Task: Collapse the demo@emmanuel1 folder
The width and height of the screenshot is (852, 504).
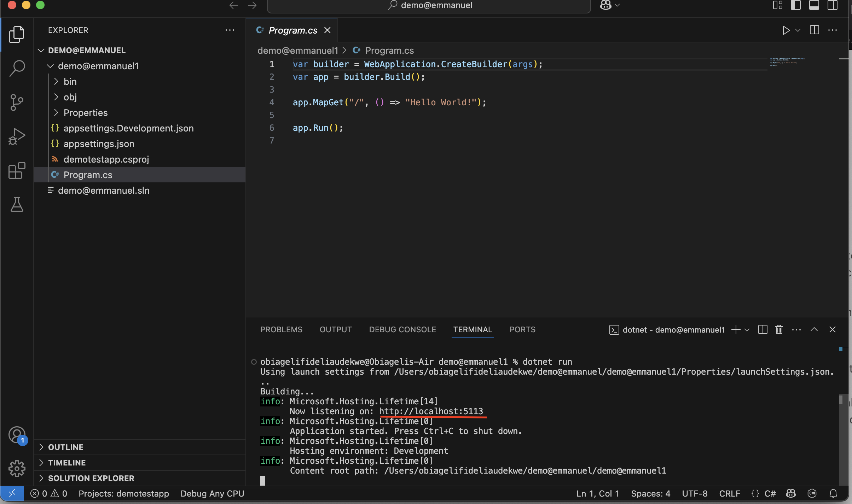Action: click(50, 66)
